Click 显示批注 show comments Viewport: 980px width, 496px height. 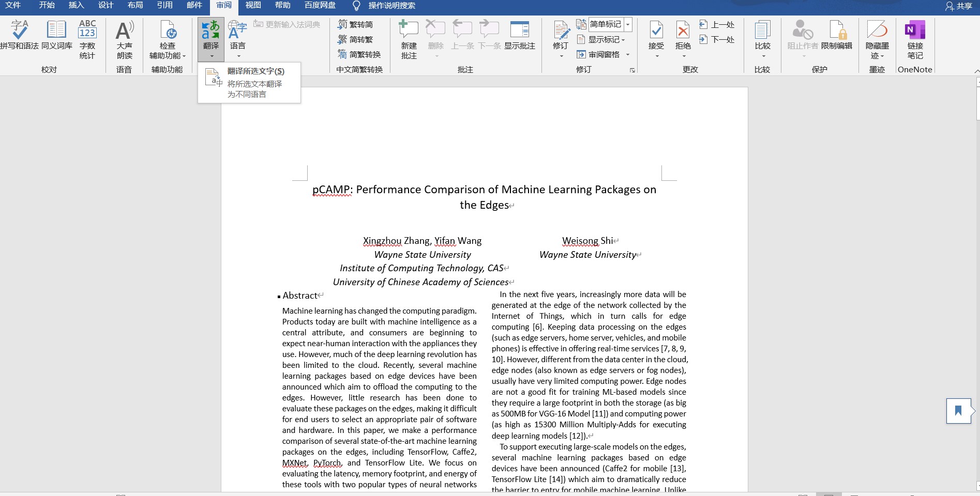coord(519,35)
